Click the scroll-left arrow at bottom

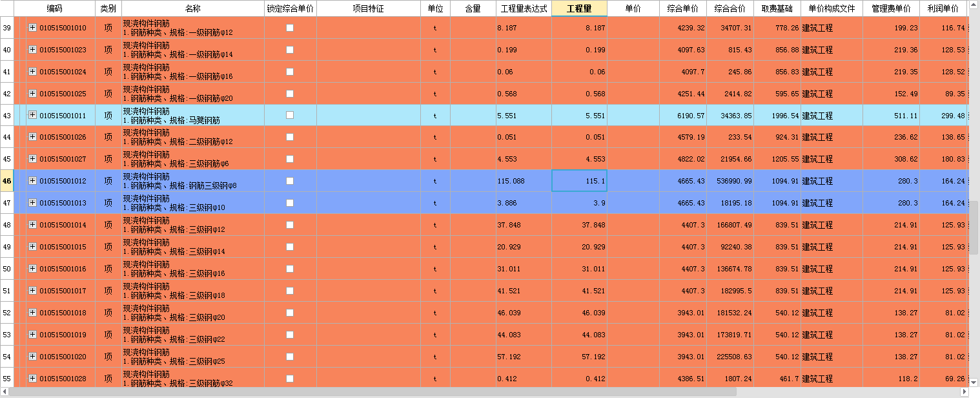click(5, 392)
